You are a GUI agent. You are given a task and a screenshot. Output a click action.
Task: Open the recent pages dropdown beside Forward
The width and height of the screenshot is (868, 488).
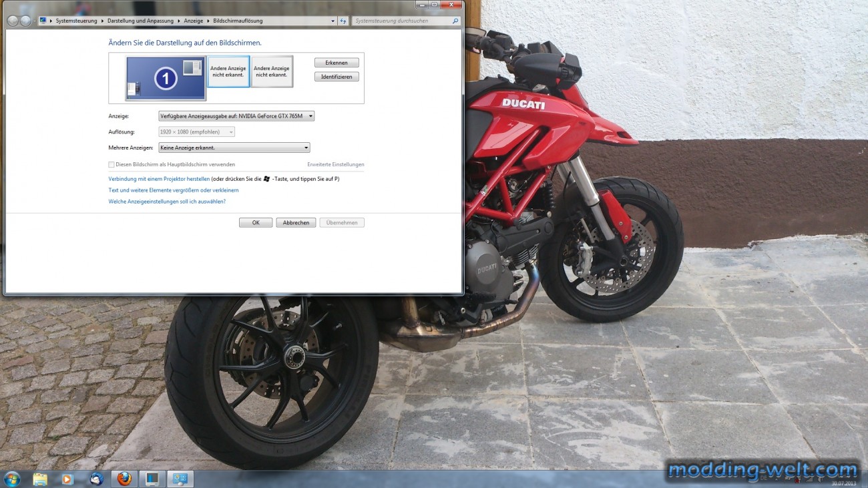pyautogui.click(x=35, y=21)
